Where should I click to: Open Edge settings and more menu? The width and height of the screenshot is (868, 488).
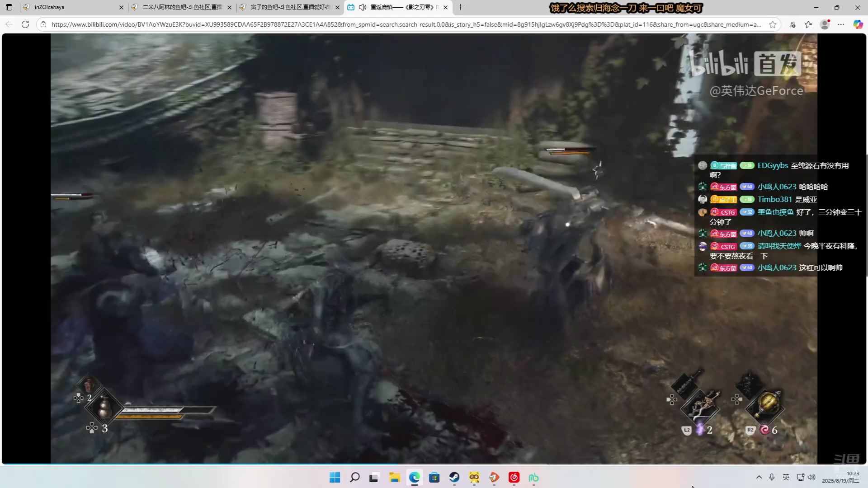(x=841, y=24)
